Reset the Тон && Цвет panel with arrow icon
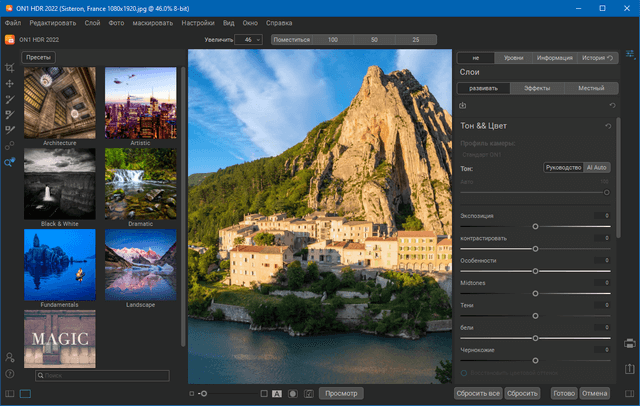The image size is (640, 406). pyautogui.click(x=609, y=126)
